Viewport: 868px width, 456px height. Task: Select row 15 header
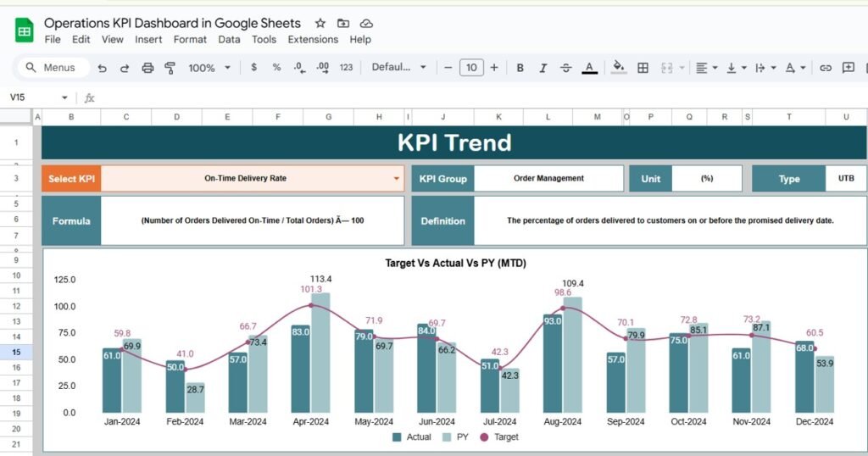coord(16,352)
